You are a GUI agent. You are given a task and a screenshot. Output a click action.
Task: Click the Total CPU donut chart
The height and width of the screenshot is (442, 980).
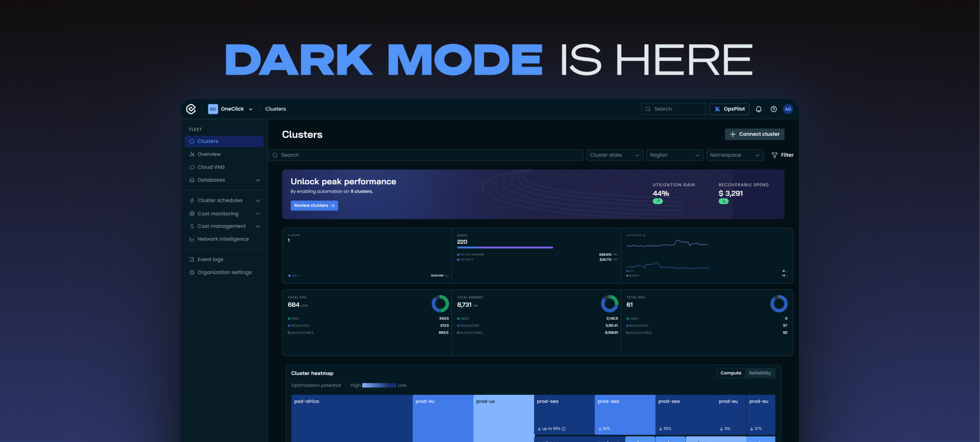pyautogui.click(x=440, y=304)
